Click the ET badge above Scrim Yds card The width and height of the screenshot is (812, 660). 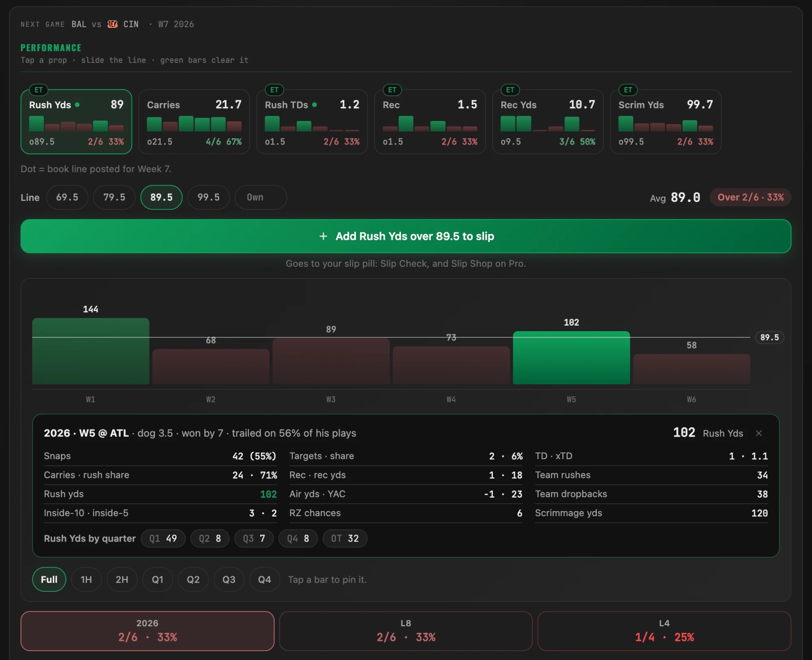pos(628,90)
